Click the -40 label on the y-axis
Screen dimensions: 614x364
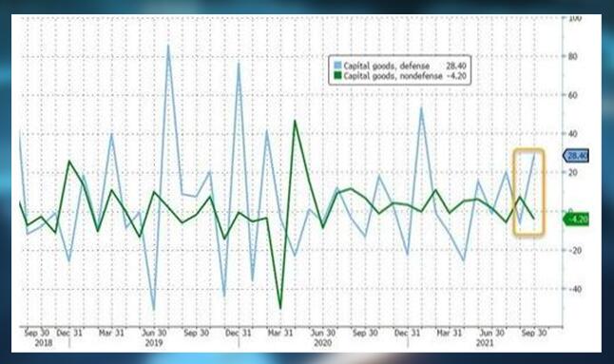click(x=574, y=289)
